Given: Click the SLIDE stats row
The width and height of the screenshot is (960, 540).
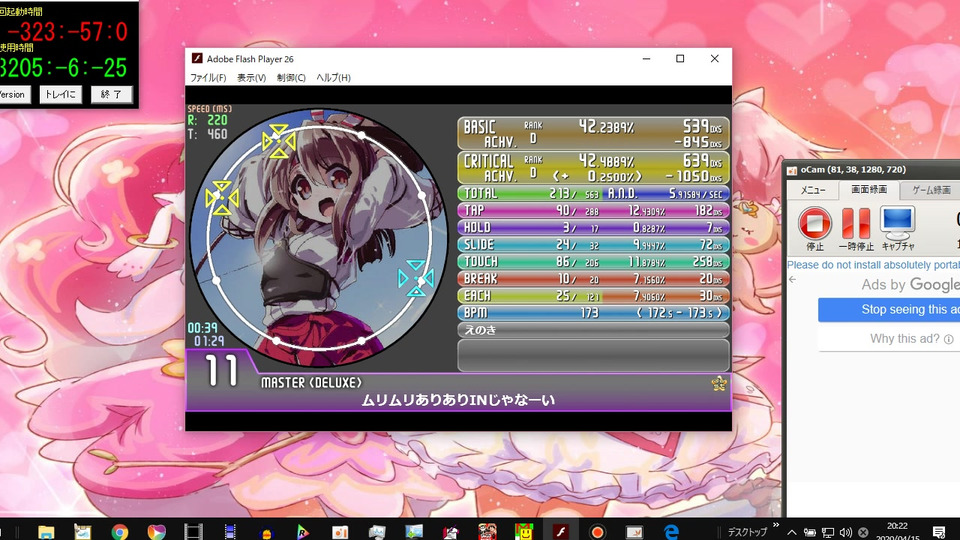Looking at the screenshot, I should [x=593, y=245].
